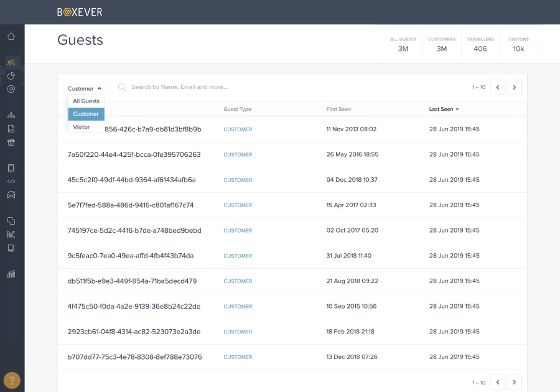
Task: Collapse the Customer filter dropdown
Action: click(x=85, y=88)
